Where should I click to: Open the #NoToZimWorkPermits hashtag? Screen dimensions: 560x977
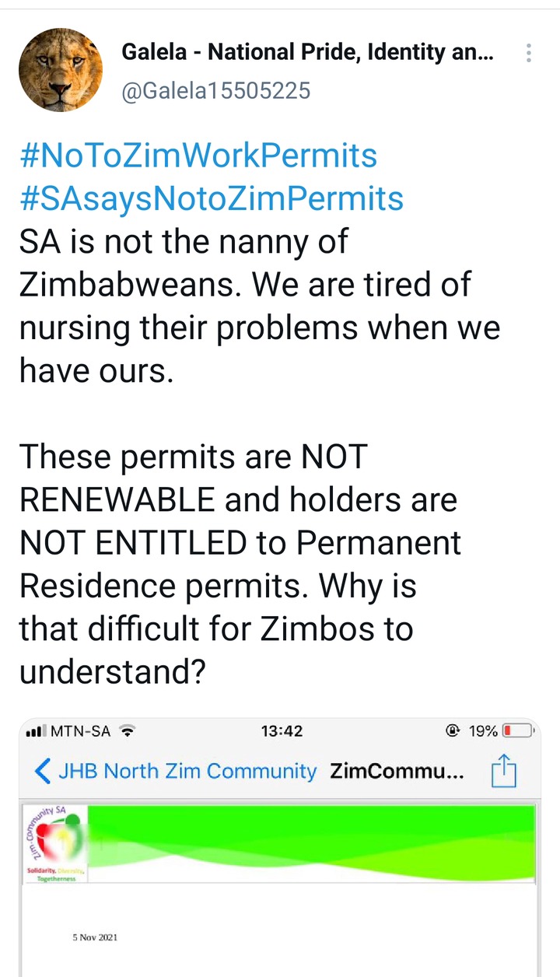(x=198, y=156)
